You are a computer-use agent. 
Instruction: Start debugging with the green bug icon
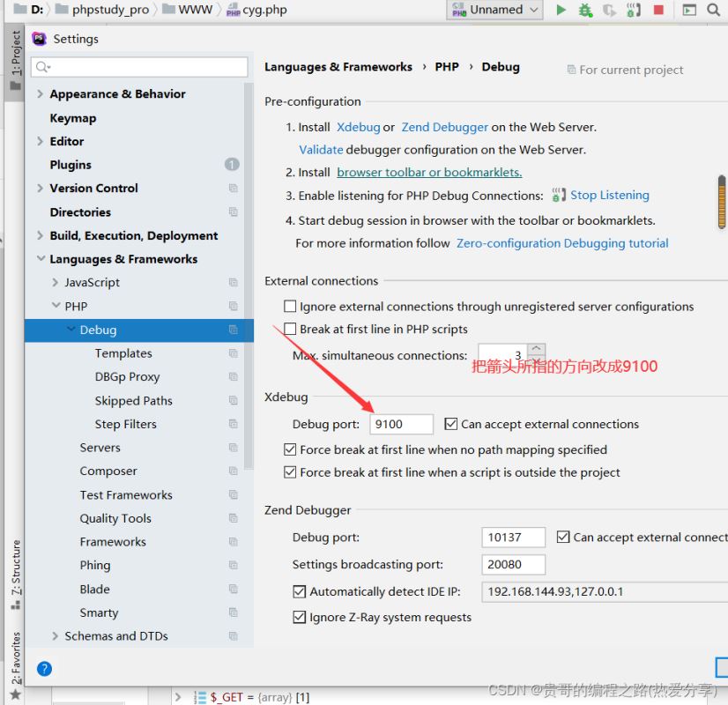585,10
